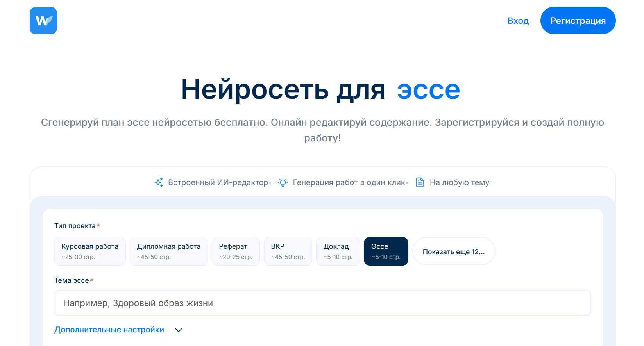Click the sparkle icon beside Встроенный ИИ-редактор

(159, 182)
